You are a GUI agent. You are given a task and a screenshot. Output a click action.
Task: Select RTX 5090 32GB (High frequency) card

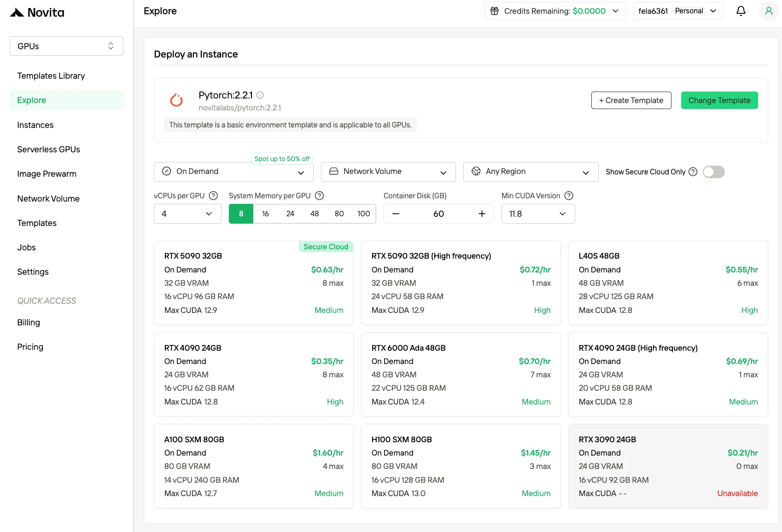461,283
